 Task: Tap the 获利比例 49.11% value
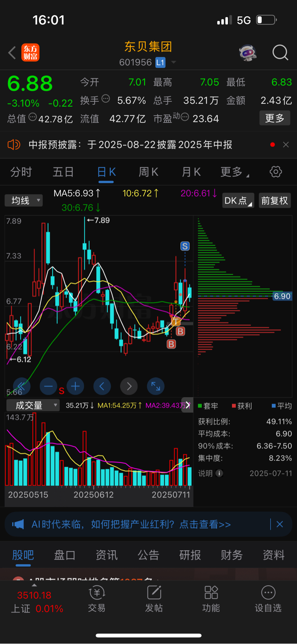click(x=279, y=422)
